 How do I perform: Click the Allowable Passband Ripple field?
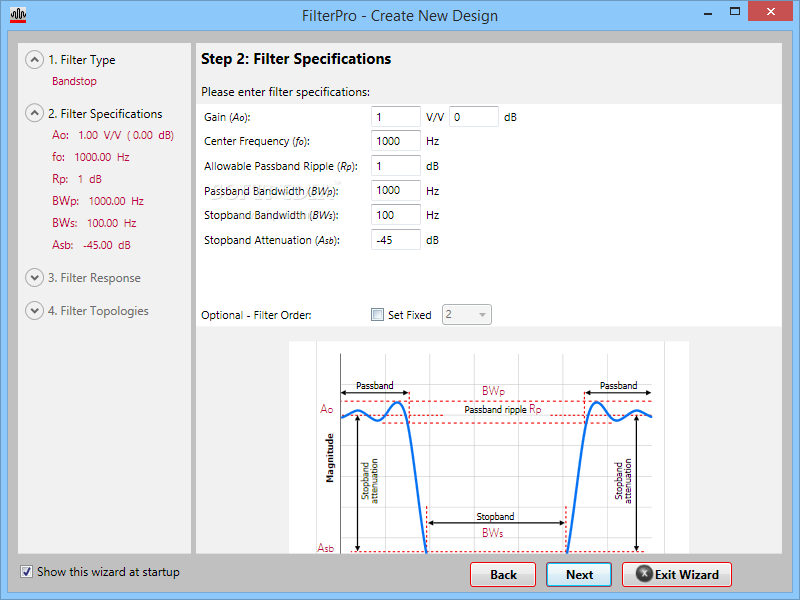coord(396,166)
